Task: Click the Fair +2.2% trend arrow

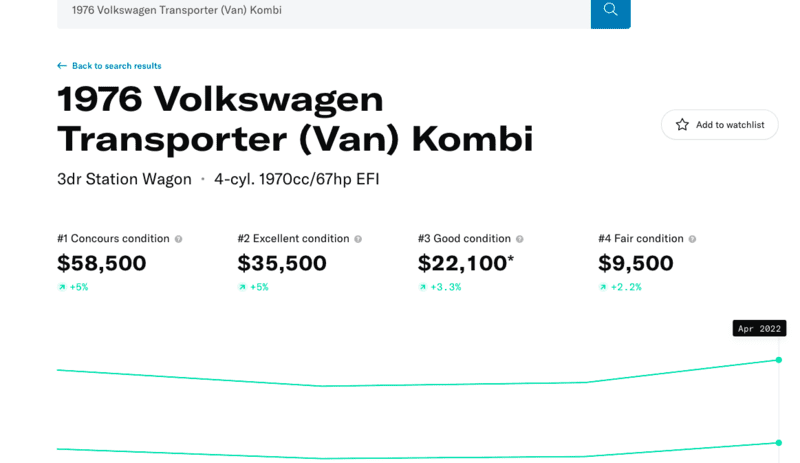Action: (x=603, y=287)
